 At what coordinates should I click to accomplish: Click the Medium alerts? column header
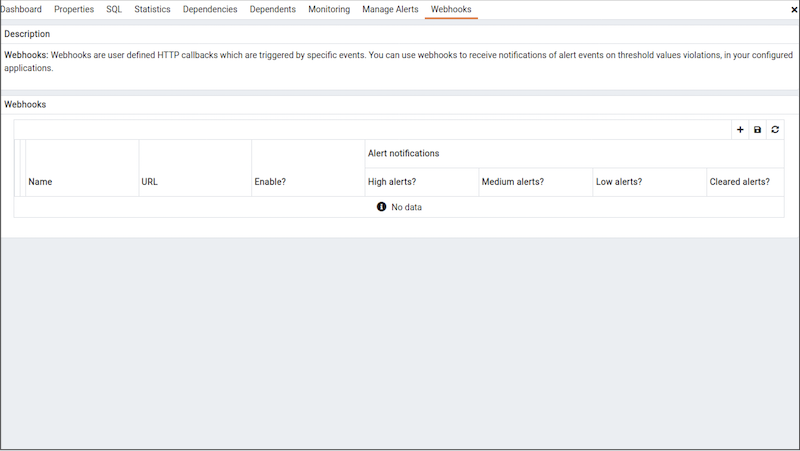point(536,182)
